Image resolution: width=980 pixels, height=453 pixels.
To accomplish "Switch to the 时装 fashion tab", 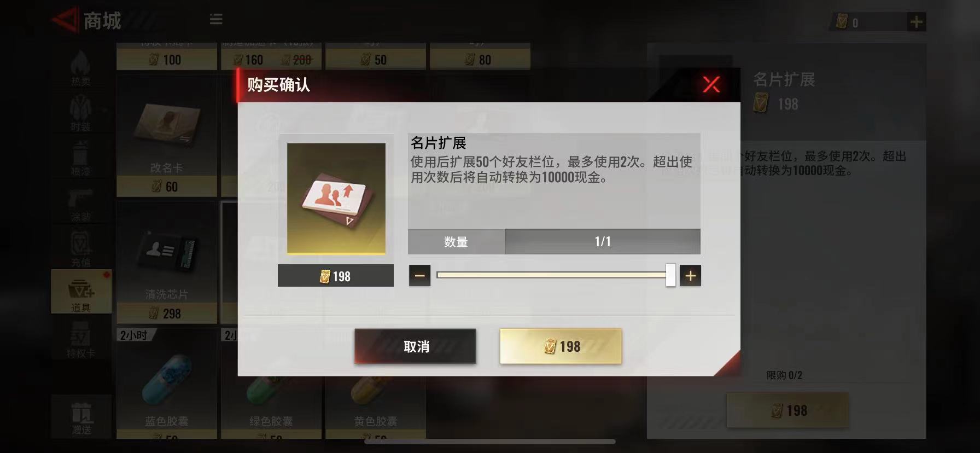I will point(80,113).
